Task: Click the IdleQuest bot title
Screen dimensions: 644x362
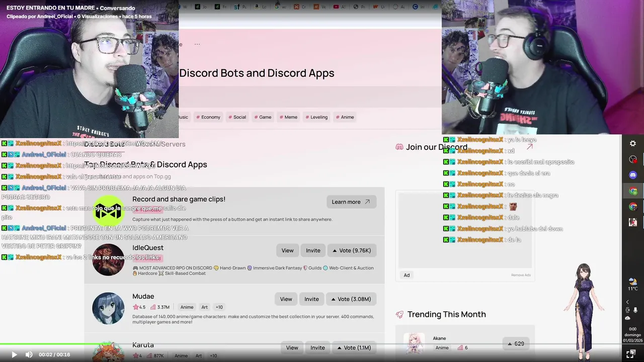Action: pyautogui.click(x=148, y=247)
